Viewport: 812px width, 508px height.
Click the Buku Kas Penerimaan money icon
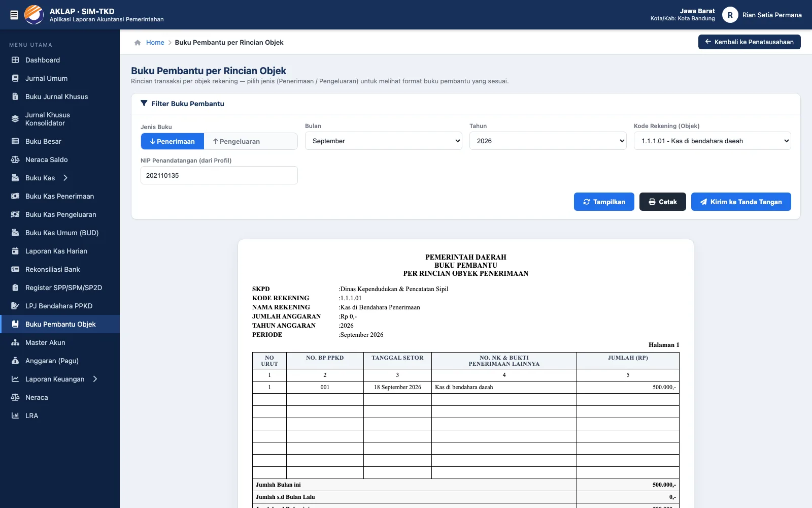point(15,196)
